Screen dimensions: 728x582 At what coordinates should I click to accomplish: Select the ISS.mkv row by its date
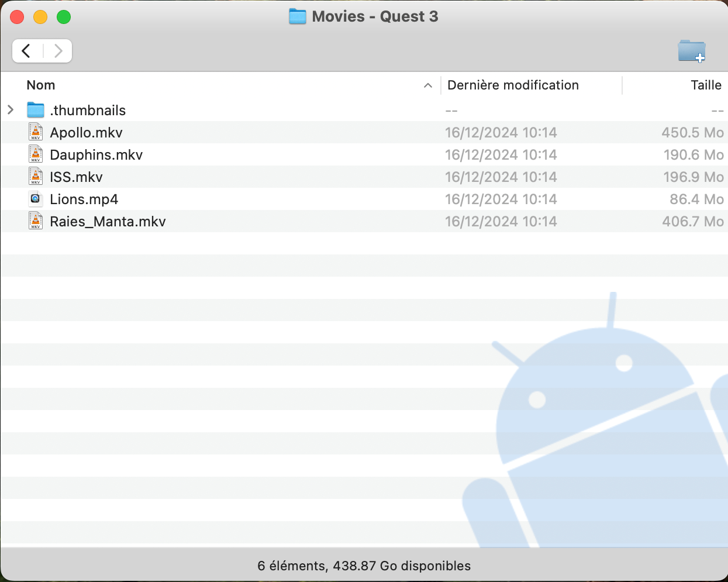pyautogui.click(x=501, y=177)
